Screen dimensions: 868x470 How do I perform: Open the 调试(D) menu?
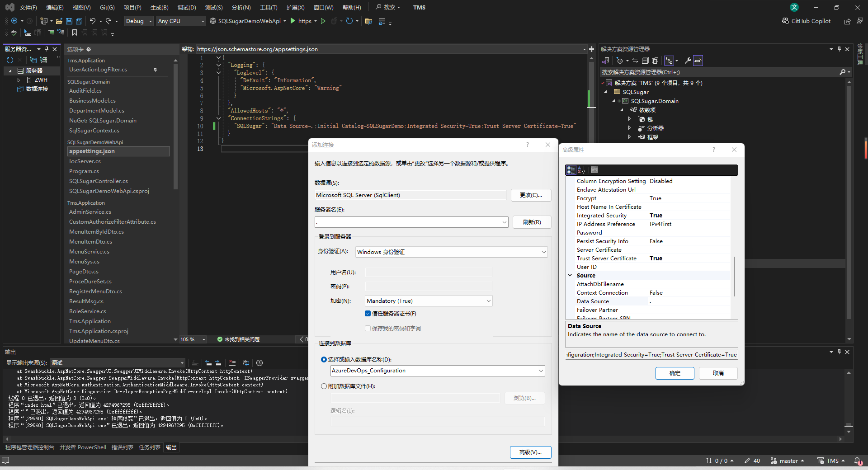tap(187, 7)
